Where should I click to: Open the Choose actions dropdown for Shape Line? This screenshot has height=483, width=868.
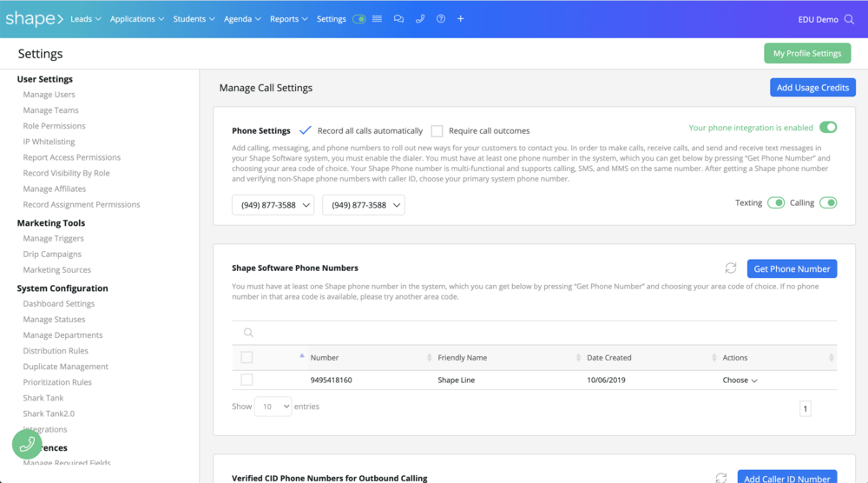tap(740, 380)
